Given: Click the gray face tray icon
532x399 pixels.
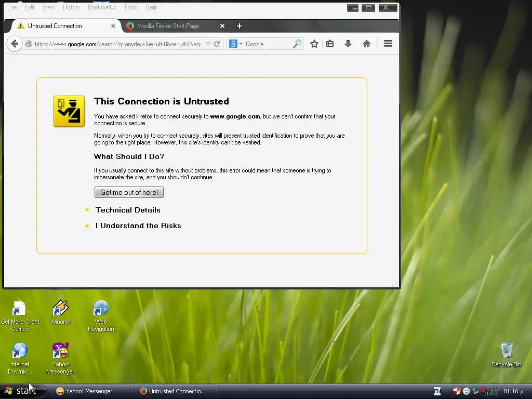Looking at the screenshot, I should point(467,391).
